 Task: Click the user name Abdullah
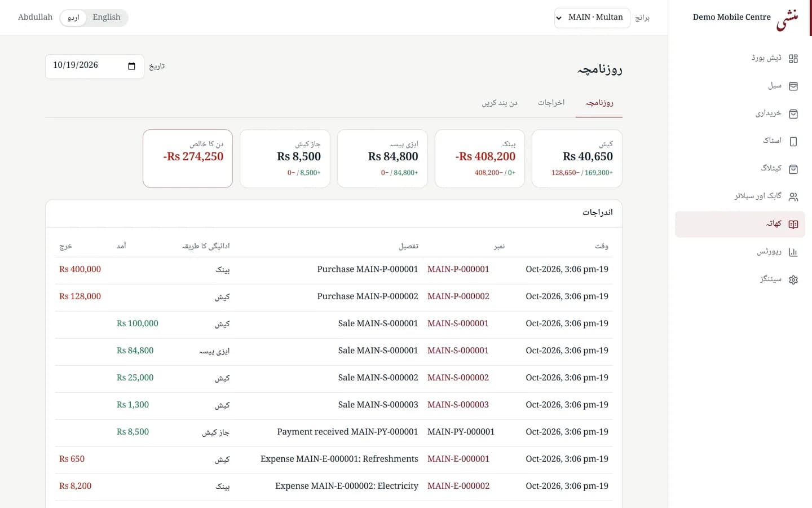tap(35, 17)
